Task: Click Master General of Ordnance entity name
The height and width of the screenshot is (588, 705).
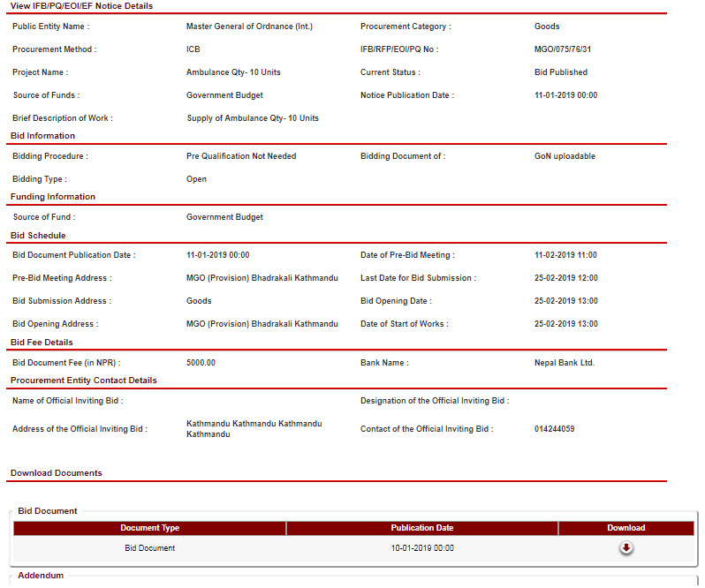Action: 249,26
